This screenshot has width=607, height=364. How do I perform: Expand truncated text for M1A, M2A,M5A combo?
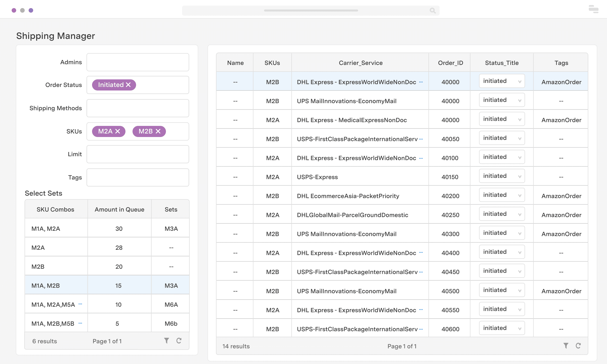click(x=80, y=304)
